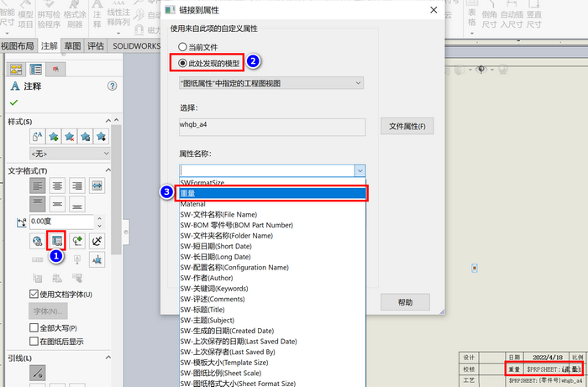Increase the angle with up spinner

[x=99, y=218]
